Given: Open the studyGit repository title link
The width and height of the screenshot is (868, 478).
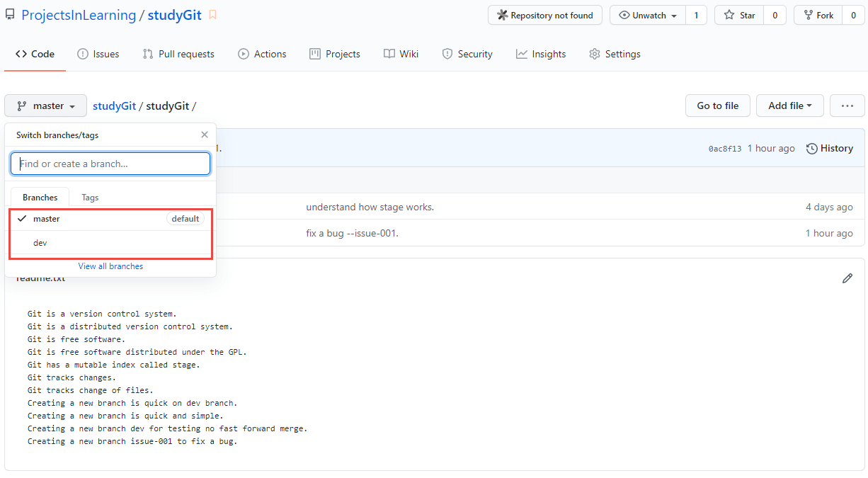Looking at the screenshot, I should [x=174, y=15].
